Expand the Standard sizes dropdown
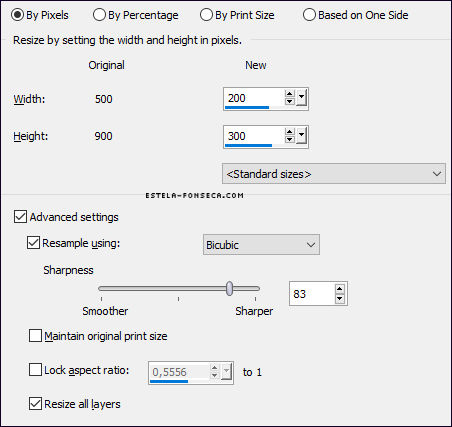 (x=334, y=174)
